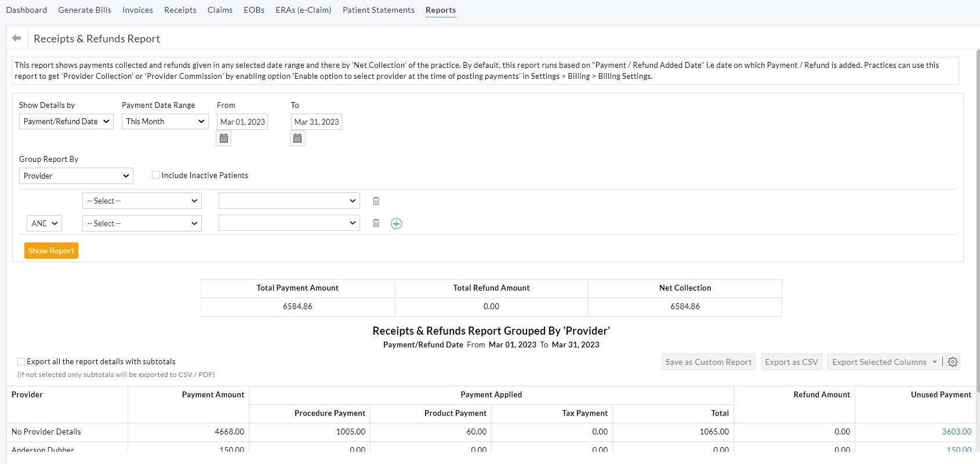This screenshot has width=980, height=464.
Task: Click the To date field
Action: 317,122
